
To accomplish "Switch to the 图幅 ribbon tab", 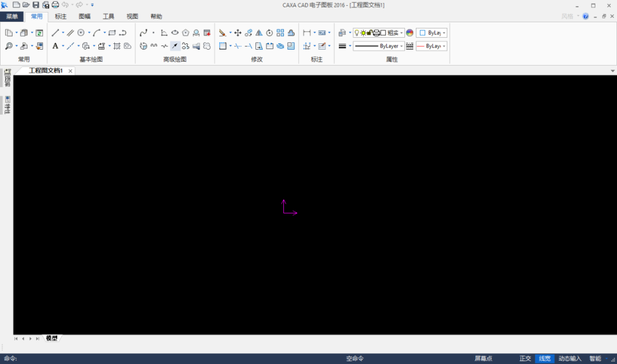I will 85,17.
